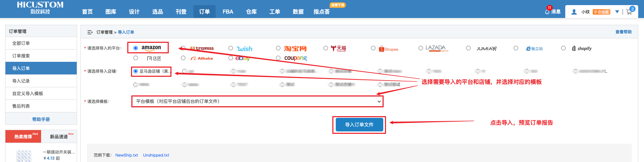Collapse sidebar using the menu toggle icon
Screen dimensions: 644x162
pyautogui.click(x=90, y=32)
